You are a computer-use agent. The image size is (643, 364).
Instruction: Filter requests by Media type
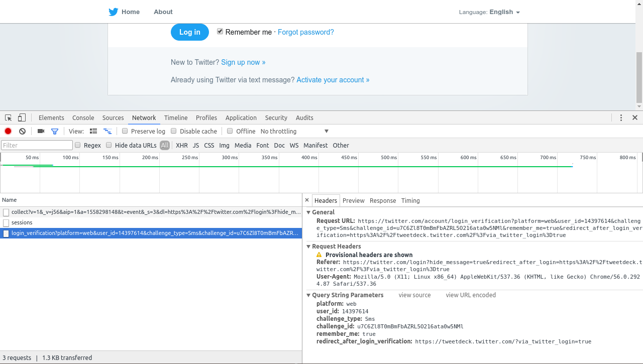click(243, 145)
